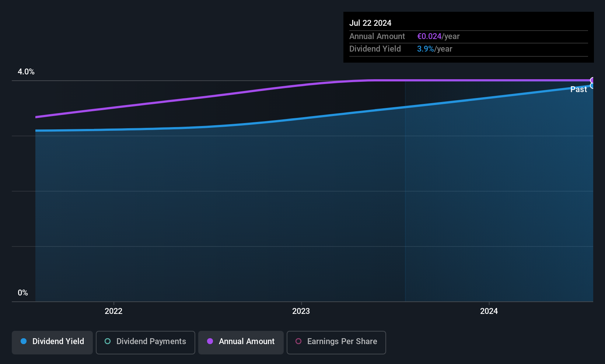The image size is (605, 364).
Task: Toggle the Dividend Yield series
Action: (x=52, y=342)
